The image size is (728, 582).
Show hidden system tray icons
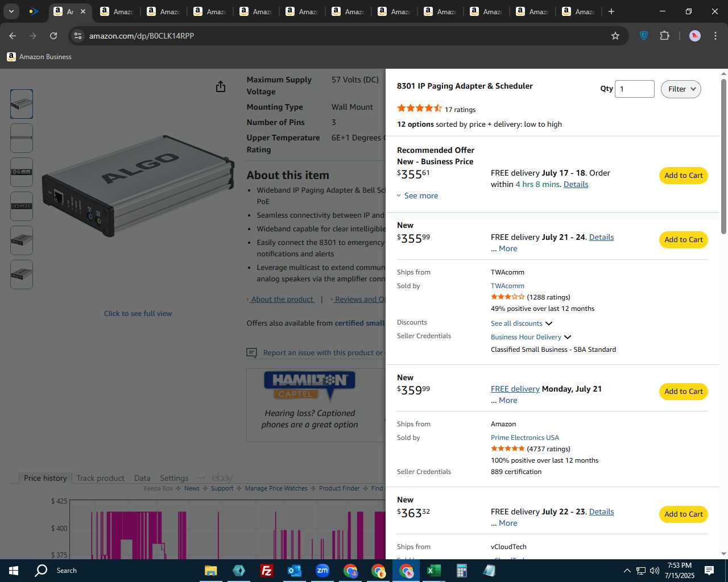coord(627,571)
